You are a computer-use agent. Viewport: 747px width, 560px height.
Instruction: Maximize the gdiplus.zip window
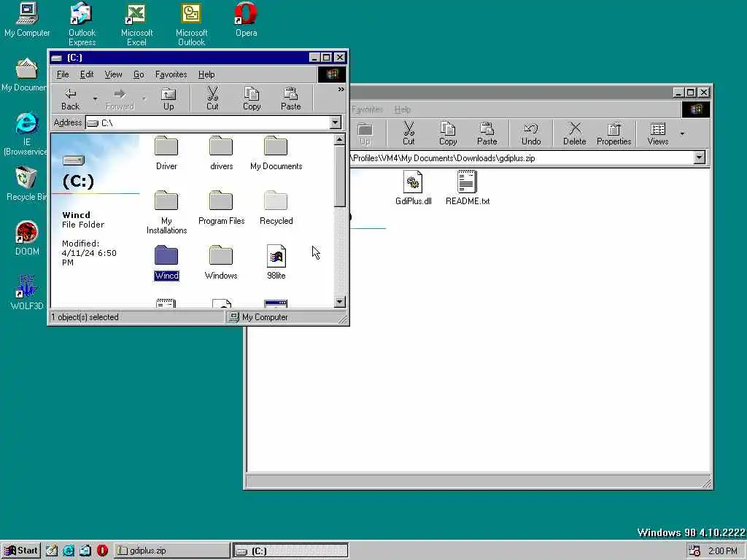pyautogui.click(x=691, y=93)
